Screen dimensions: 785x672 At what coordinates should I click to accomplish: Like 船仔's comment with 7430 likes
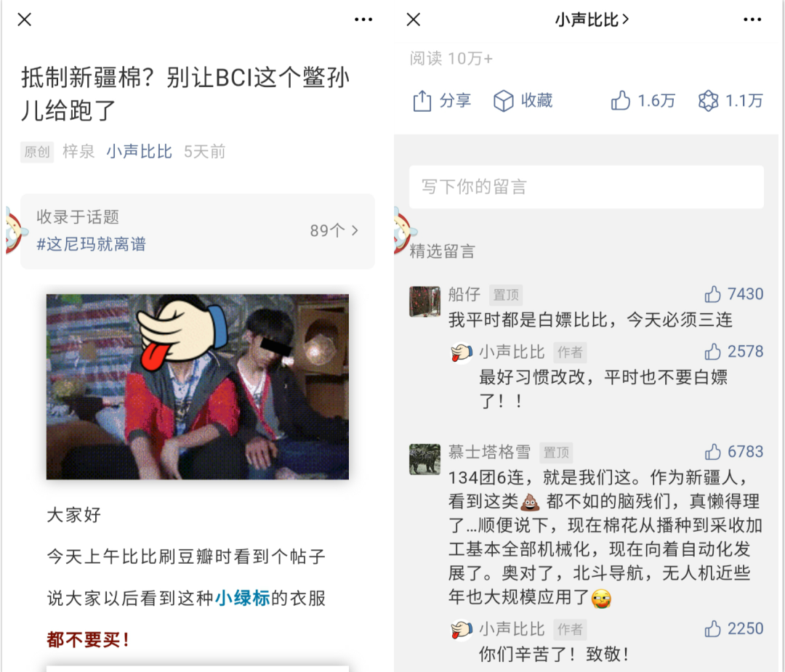click(x=712, y=294)
